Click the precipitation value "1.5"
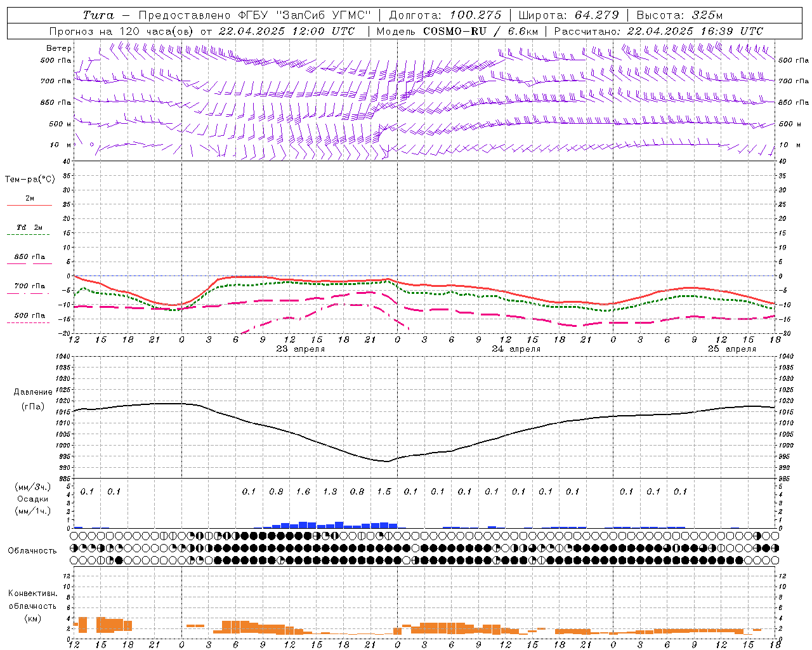The height and width of the screenshot is (650, 812). click(x=384, y=491)
